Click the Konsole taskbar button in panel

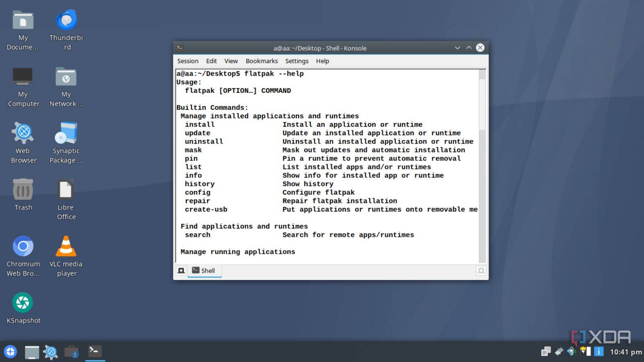[95, 352]
